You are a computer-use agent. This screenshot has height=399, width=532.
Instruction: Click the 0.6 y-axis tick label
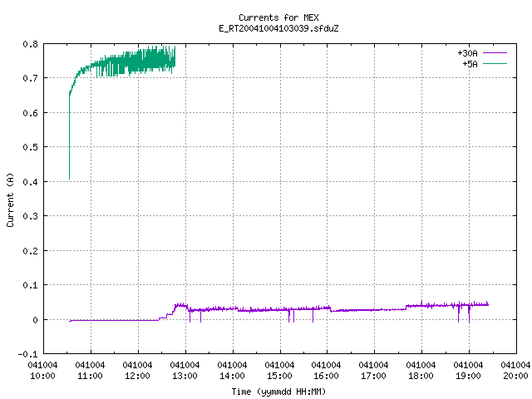tap(30, 113)
